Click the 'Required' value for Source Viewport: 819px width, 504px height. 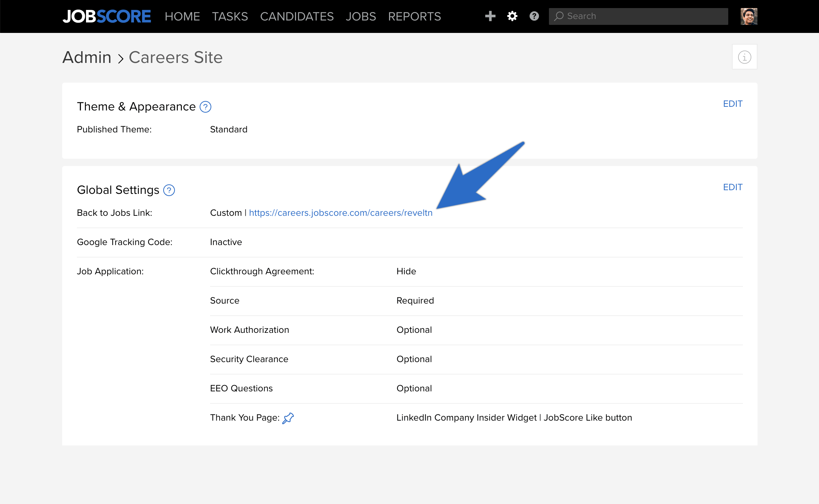(415, 301)
